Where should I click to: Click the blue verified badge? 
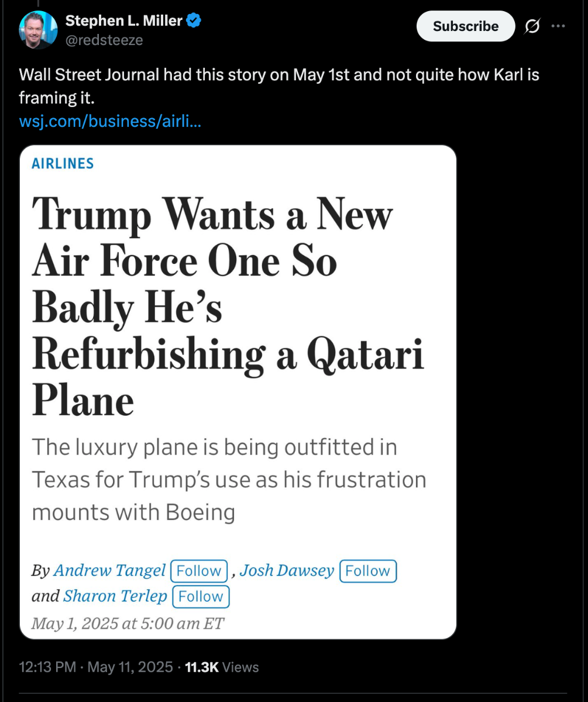pos(194,21)
